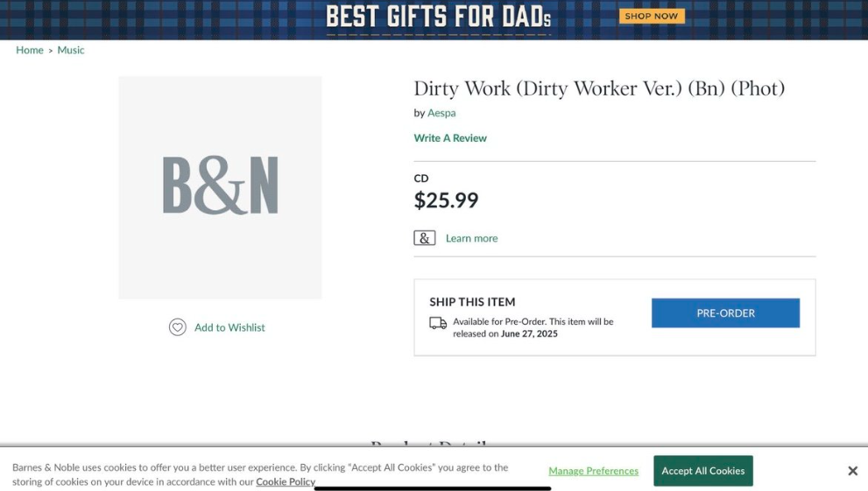Click the B&N placeholder product image
Viewport: 868px width, 491px height.
(220, 187)
